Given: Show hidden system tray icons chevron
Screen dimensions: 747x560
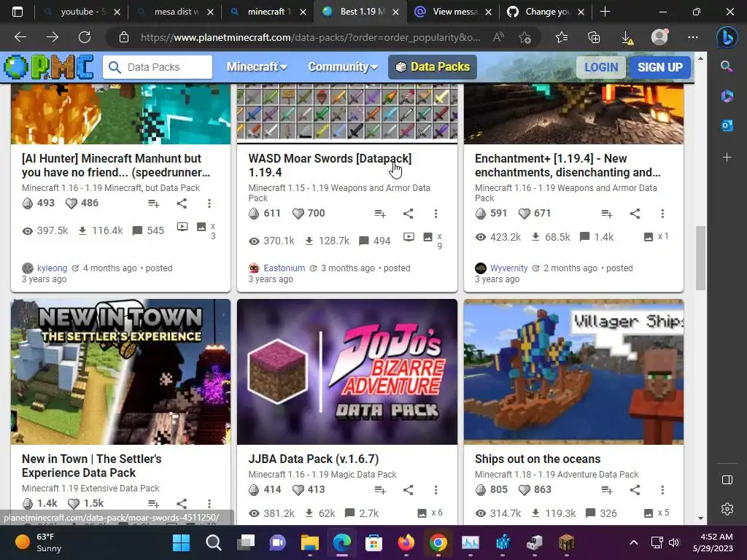Looking at the screenshot, I should (x=634, y=542).
